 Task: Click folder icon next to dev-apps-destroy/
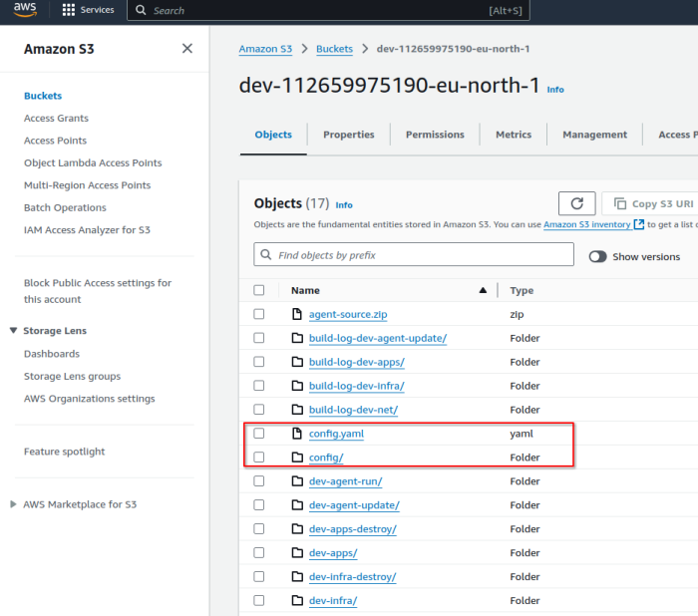click(x=297, y=528)
